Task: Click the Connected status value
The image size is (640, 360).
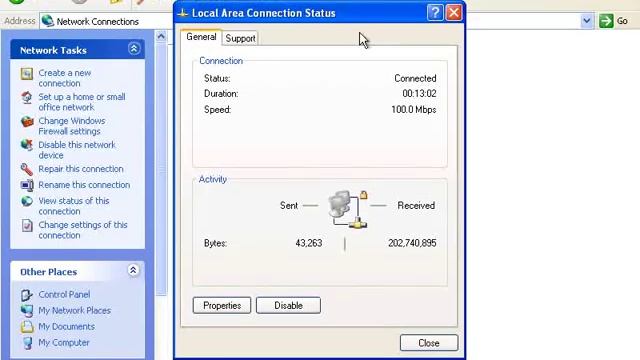Action: pyautogui.click(x=415, y=78)
